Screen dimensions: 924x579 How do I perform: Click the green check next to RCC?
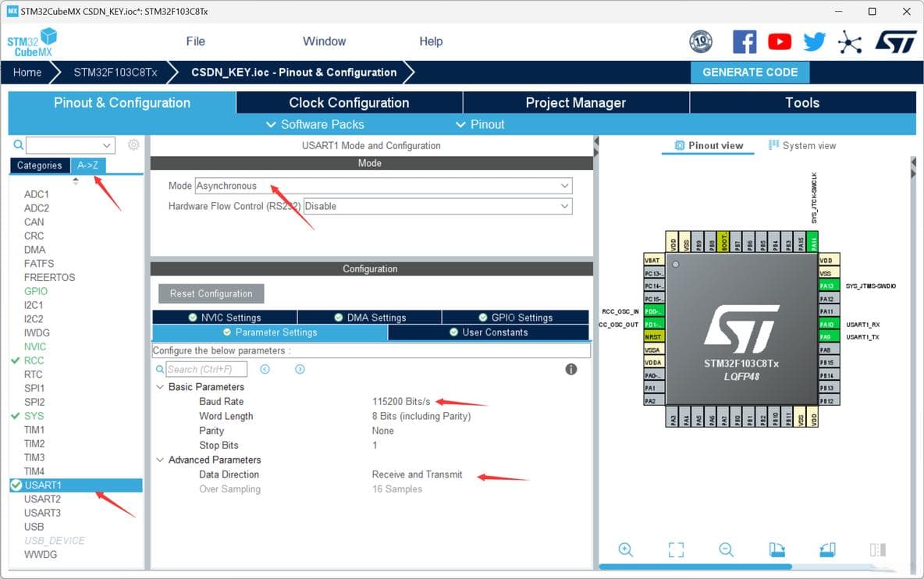pos(16,361)
